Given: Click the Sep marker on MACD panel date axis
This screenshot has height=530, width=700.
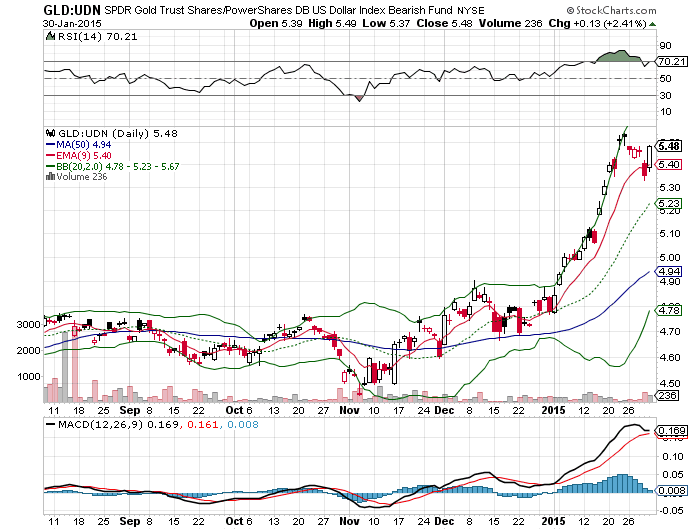Looking at the screenshot, I should click(x=129, y=521).
